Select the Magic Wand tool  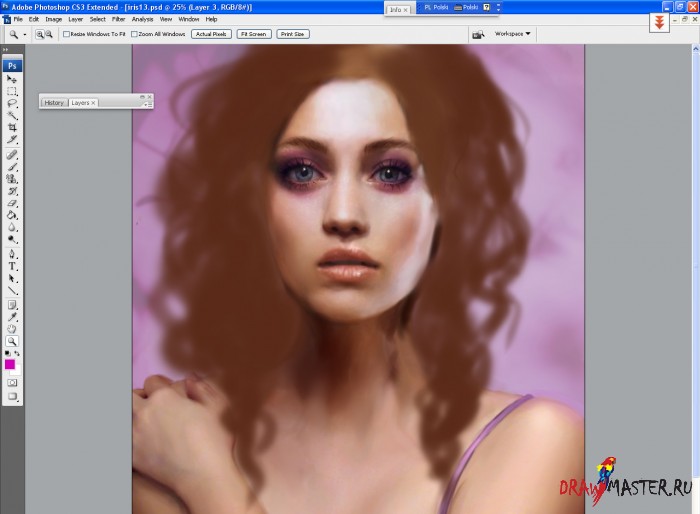pyautogui.click(x=12, y=116)
